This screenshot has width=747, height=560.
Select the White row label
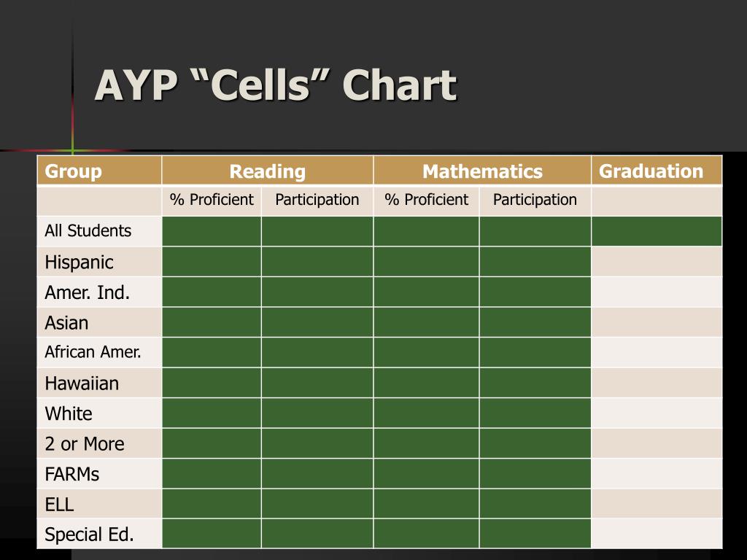click(69, 413)
